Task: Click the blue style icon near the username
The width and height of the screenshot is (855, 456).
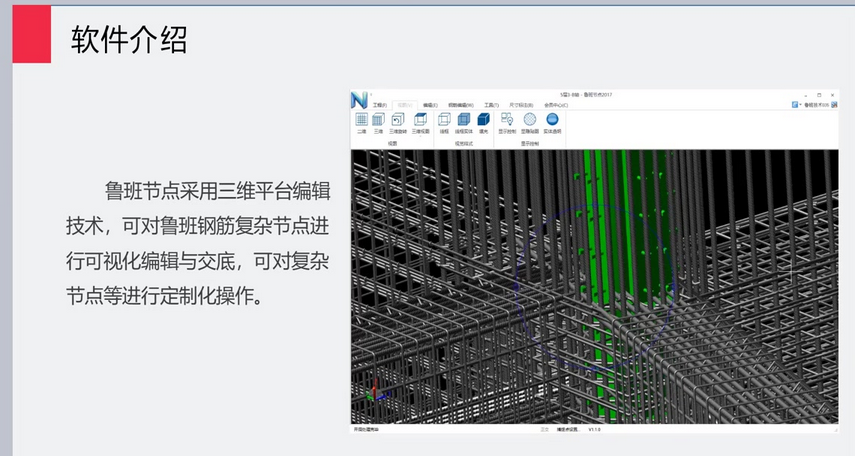Action: coord(795,105)
